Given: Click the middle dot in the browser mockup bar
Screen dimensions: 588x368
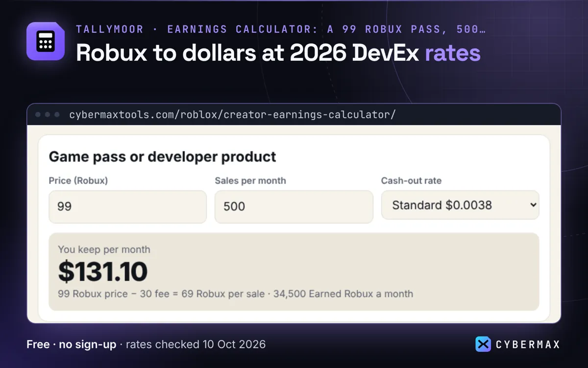Looking at the screenshot, I should 48,114.
